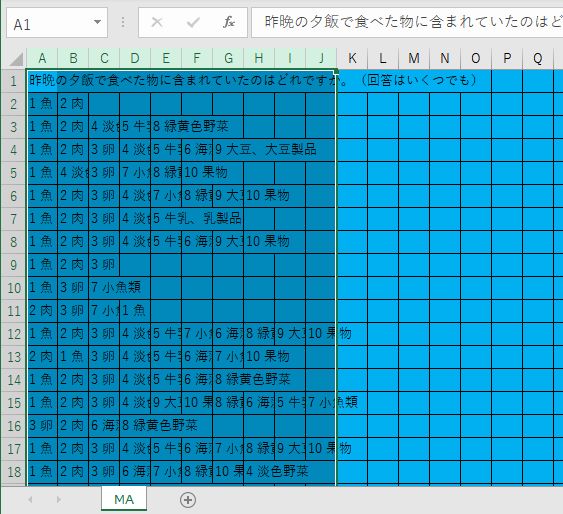Image resolution: width=563 pixels, height=514 pixels.
Task: Select row 2 header
Action: [x=14, y=104]
